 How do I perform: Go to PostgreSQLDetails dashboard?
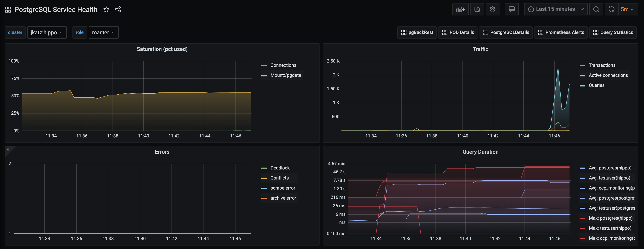[x=506, y=32]
